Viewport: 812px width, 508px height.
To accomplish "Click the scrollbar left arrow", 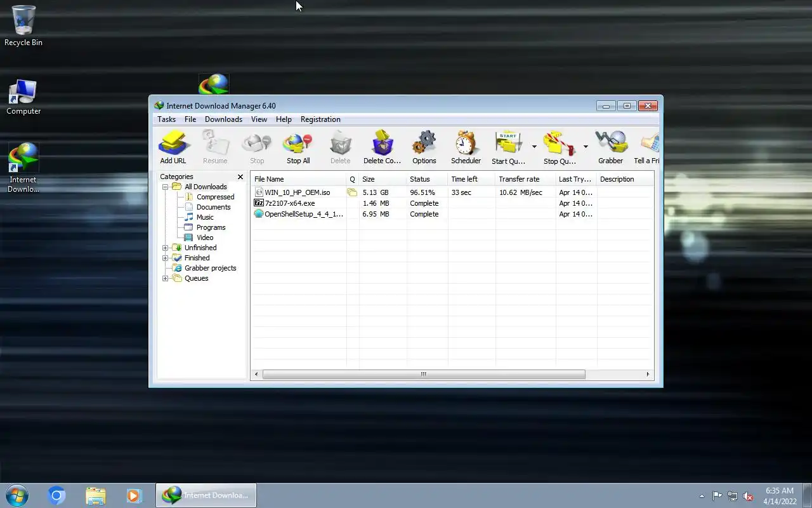I will coord(256,375).
